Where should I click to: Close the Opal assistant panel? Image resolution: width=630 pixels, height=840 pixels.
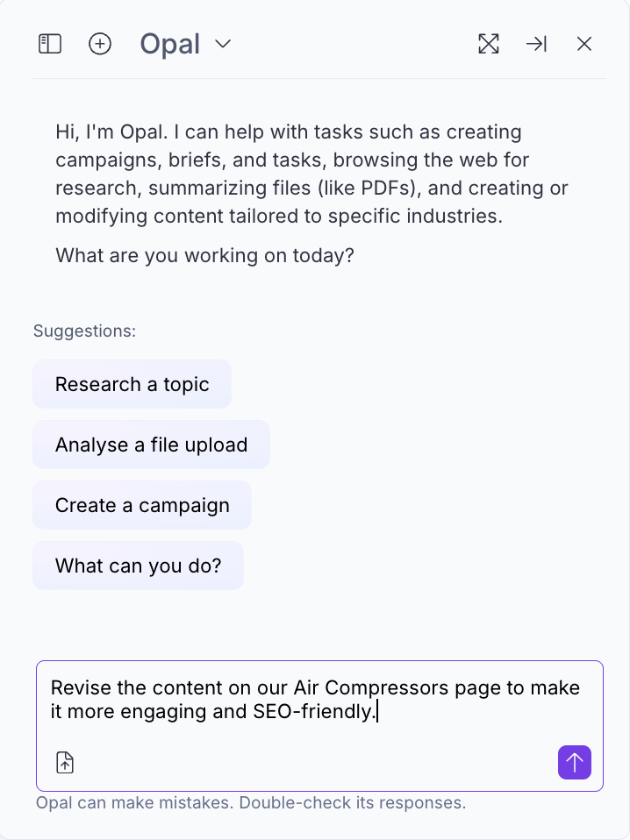[584, 44]
